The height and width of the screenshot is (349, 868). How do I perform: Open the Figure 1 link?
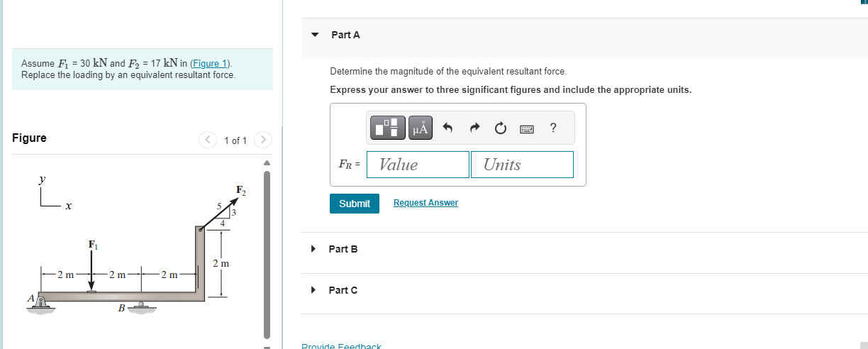click(x=210, y=63)
